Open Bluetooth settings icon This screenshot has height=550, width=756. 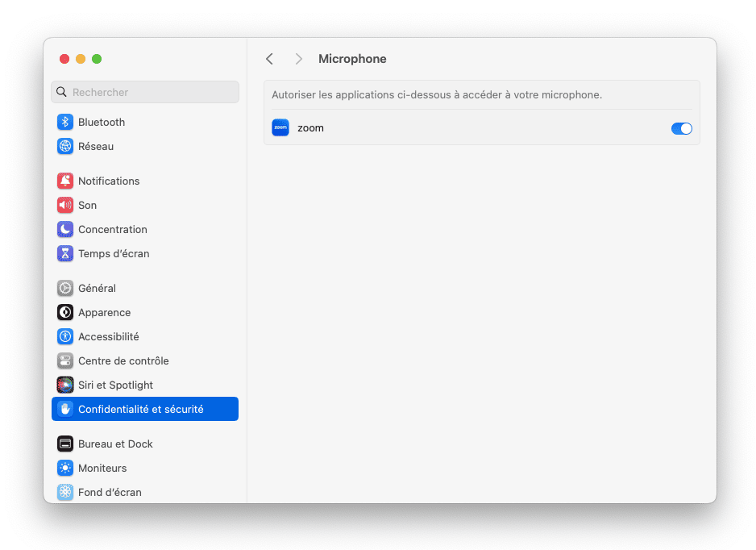coord(65,122)
